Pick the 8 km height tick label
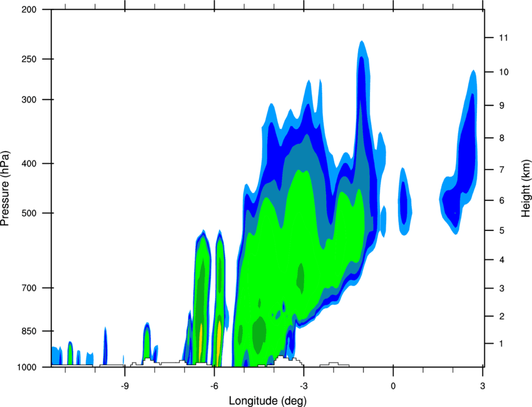This screenshot has width=532, height=407. pyautogui.click(x=501, y=138)
